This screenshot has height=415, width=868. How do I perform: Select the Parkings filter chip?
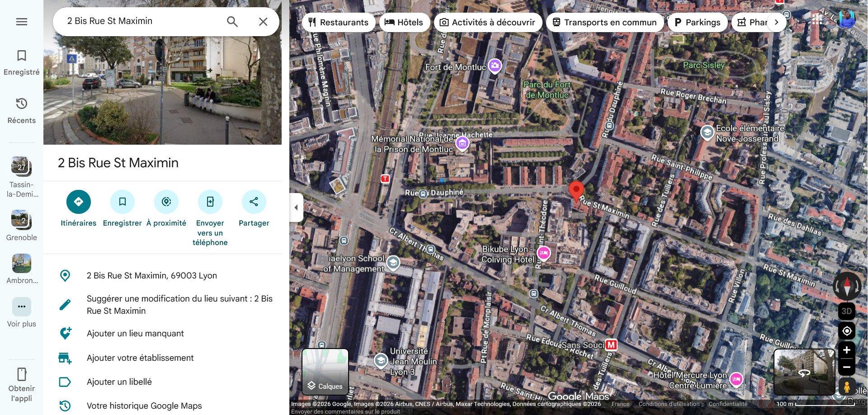pos(698,22)
